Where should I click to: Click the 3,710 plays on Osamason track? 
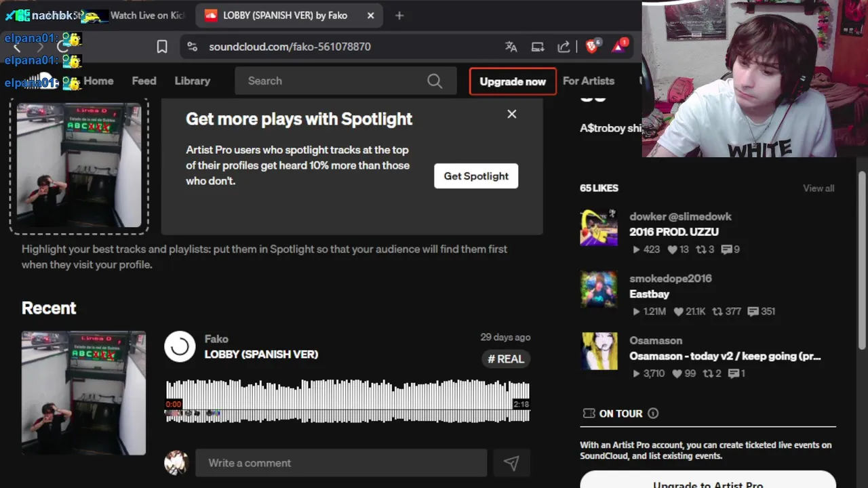(648, 373)
